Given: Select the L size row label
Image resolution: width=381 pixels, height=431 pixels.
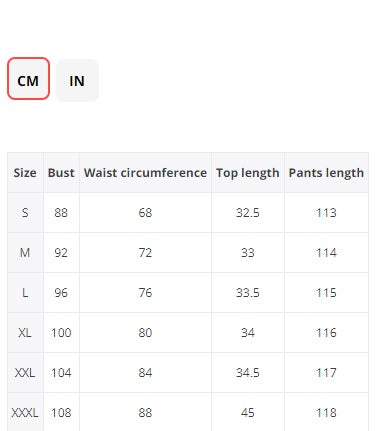Looking at the screenshot, I should [25, 293].
